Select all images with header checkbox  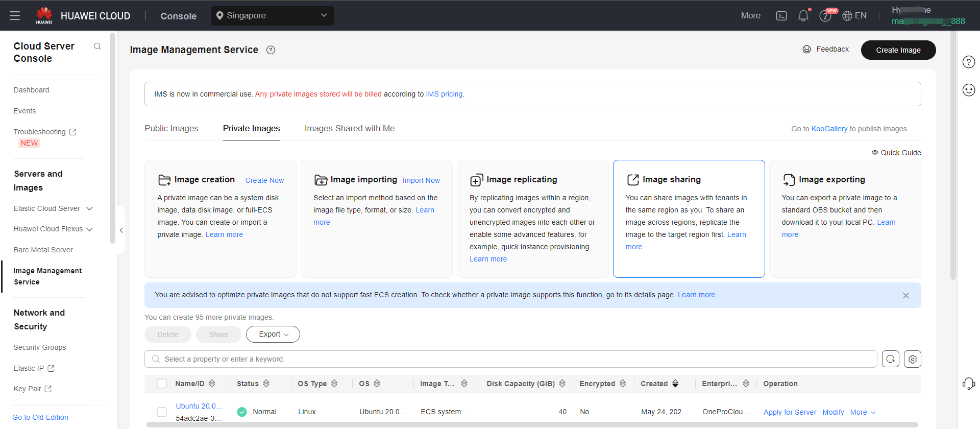click(162, 384)
